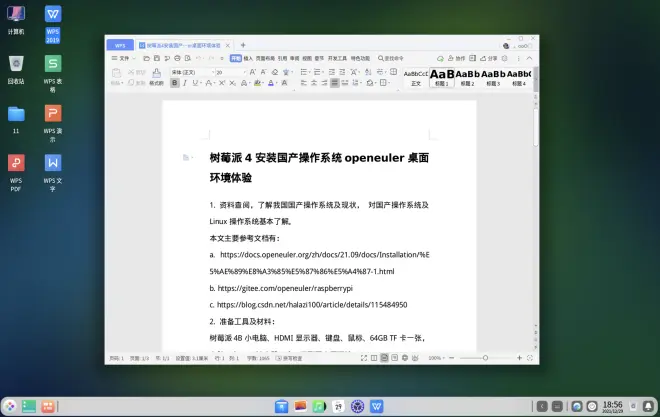Click the gitee.com/openeuler/raspberrypi link
This screenshot has height=417, width=660.
click(285, 288)
